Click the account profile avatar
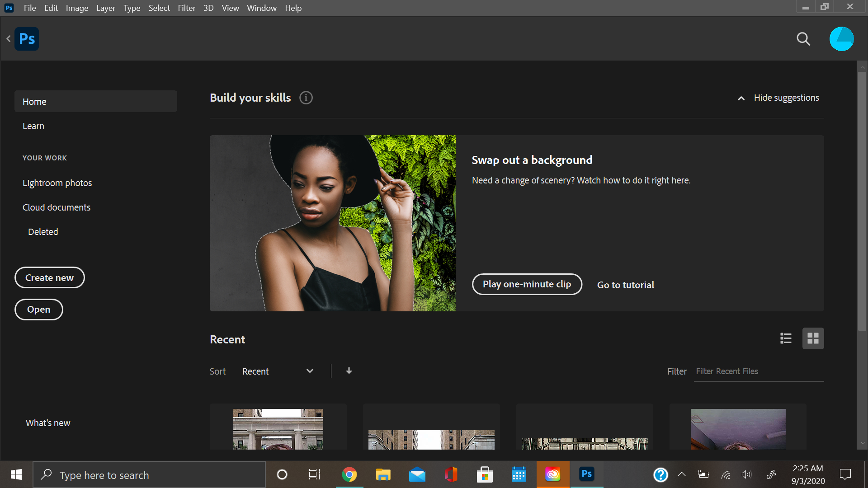Viewport: 868px width, 488px height. (x=842, y=39)
